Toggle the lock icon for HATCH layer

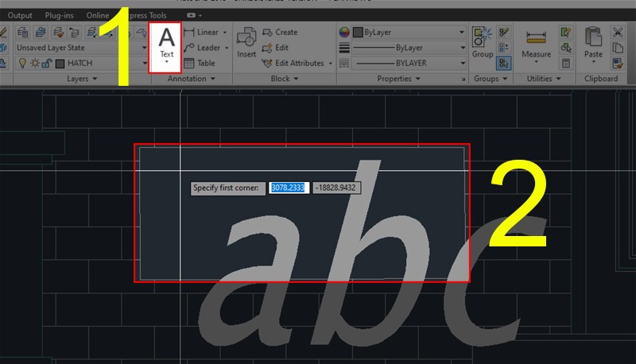pyautogui.click(x=47, y=64)
